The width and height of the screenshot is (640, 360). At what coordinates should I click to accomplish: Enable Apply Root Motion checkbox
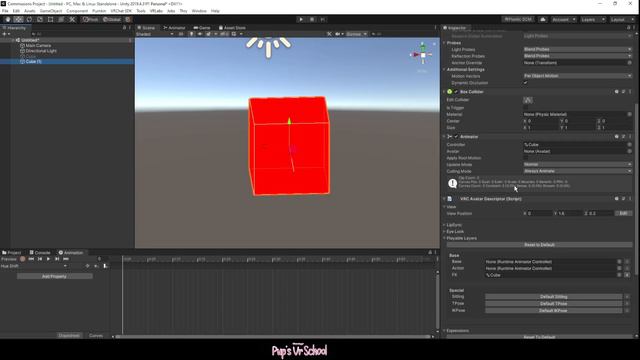click(526, 158)
